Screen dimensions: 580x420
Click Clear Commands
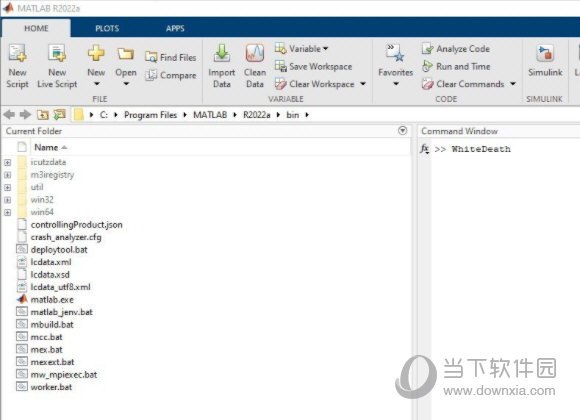[x=463, y=84]
